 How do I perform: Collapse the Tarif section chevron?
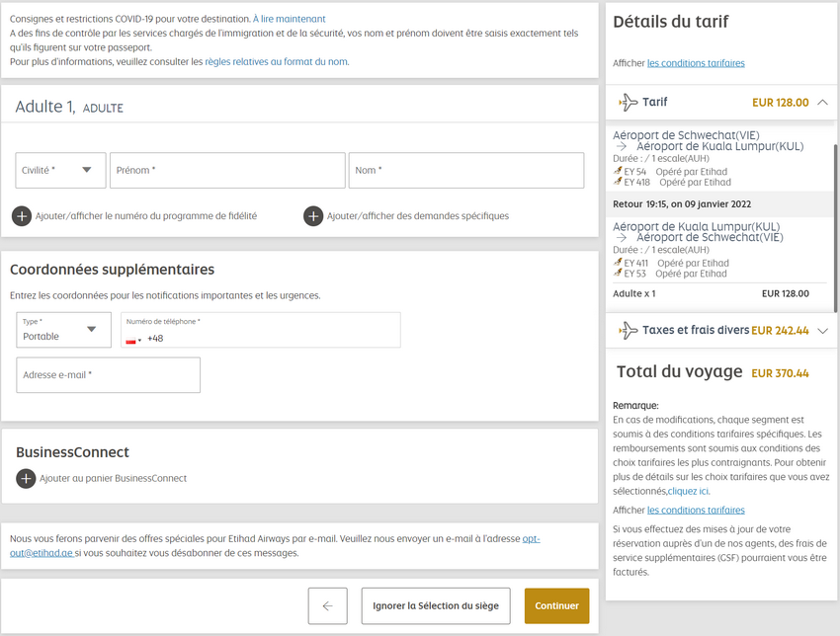(823, 103)
